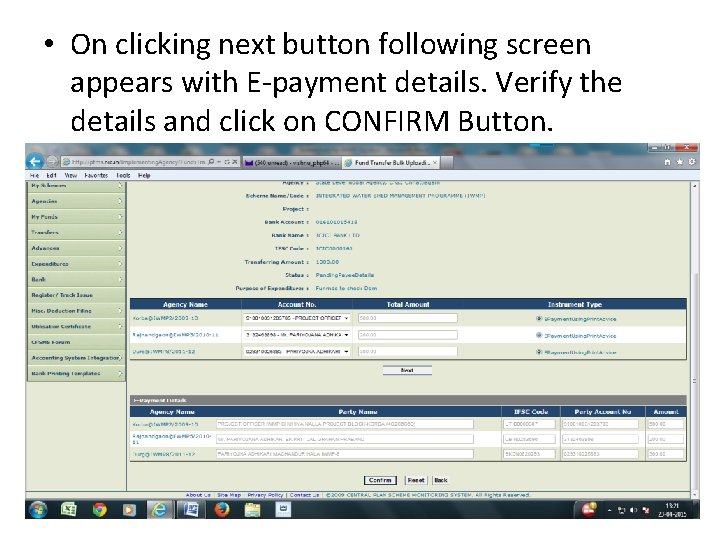
Task: Click the Next button
Action: point(407,370)
